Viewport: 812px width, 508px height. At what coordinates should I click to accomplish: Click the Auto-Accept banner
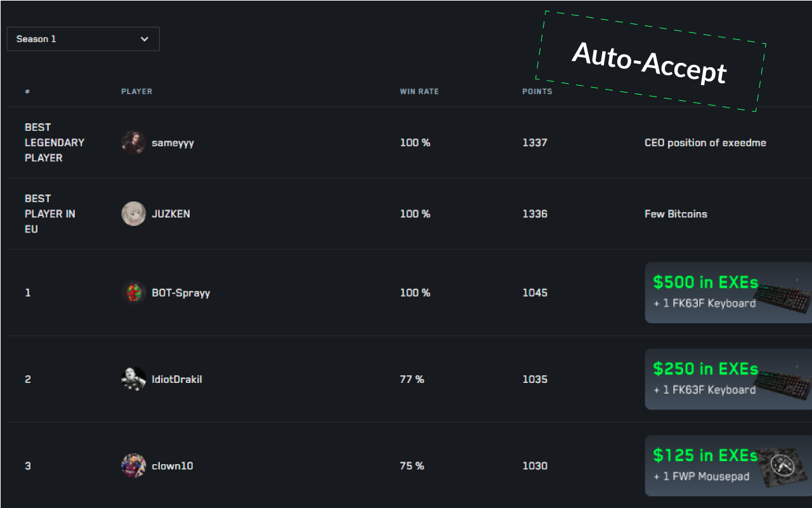point(650,62)
